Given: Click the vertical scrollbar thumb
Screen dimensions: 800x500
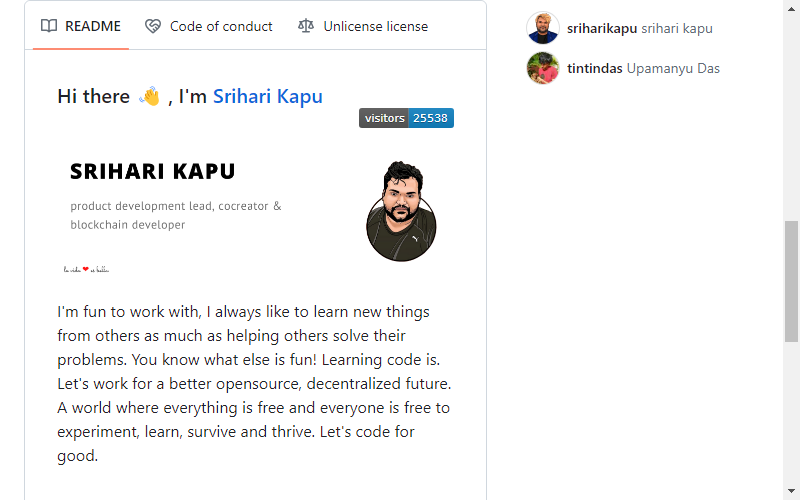Looking at the screenshot, I should tap(791, 281).
